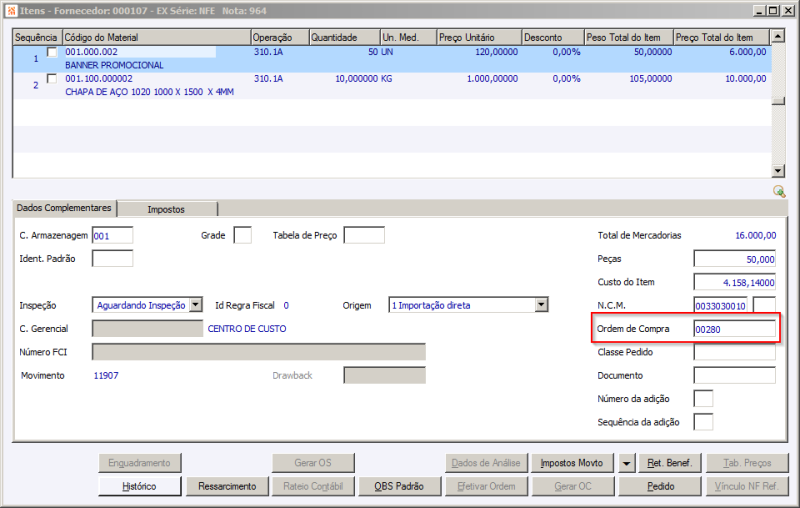The height and width of the screenshot is (508, 800).
Task: Click the Custo do Item field
Action: (735, 282)
